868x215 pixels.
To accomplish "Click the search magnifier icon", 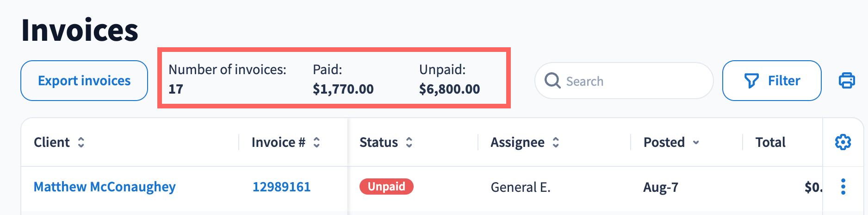I will click(x=552, y=81).
